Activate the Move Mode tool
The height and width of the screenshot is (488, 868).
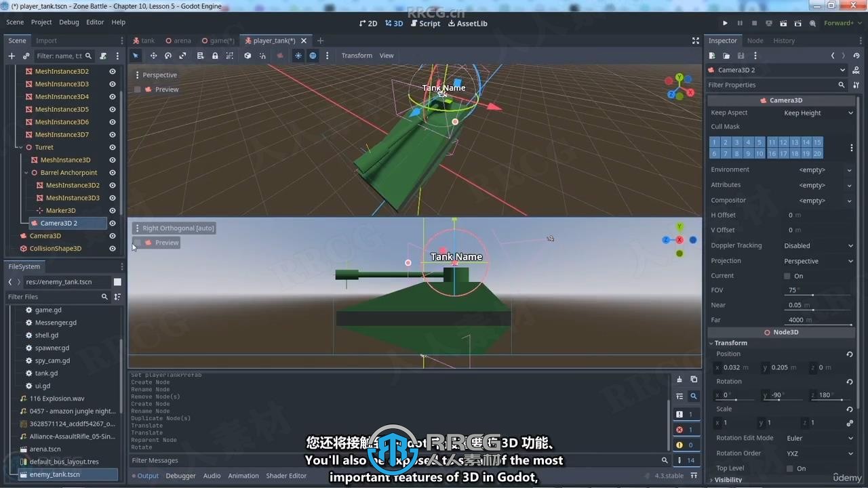coord(153,56)
